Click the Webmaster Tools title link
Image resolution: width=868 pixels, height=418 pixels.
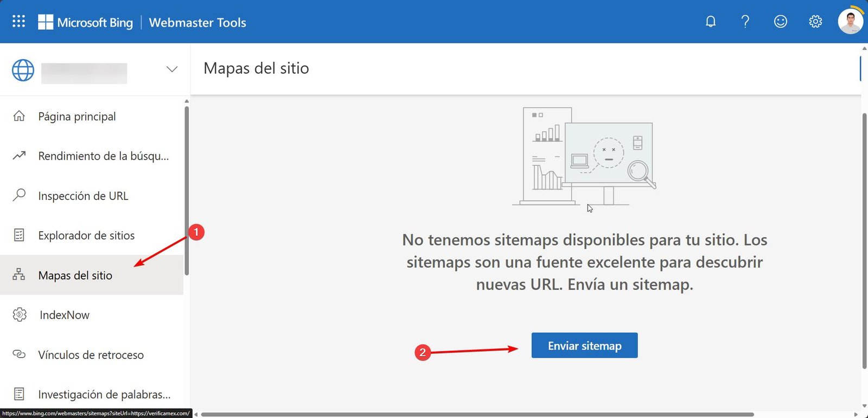point(197,22)
